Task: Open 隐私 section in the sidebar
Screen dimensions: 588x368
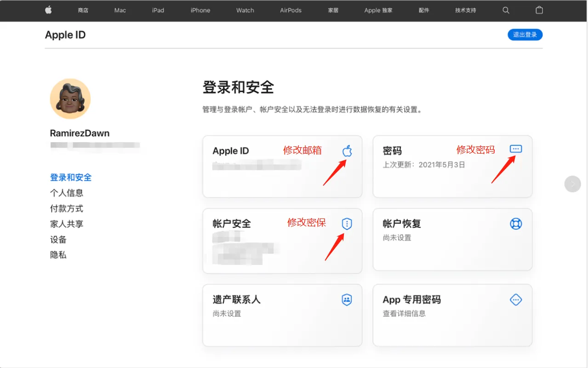Action: click(x=58, y=255)
